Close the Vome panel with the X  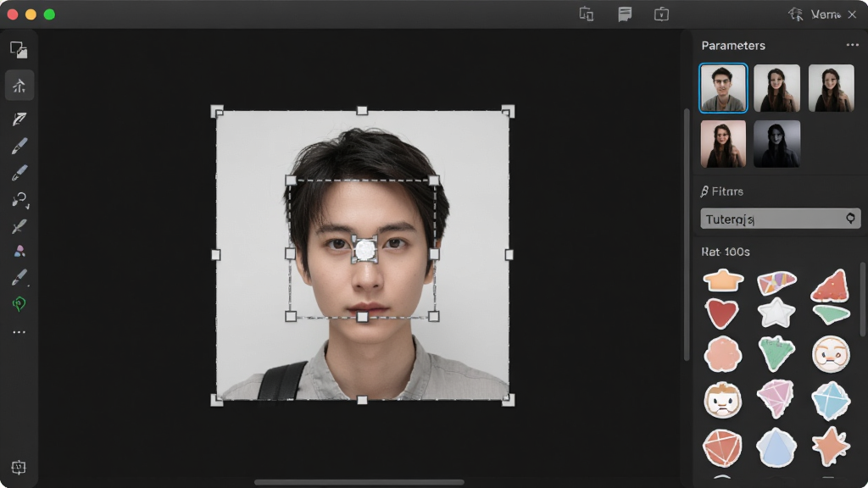853,14
